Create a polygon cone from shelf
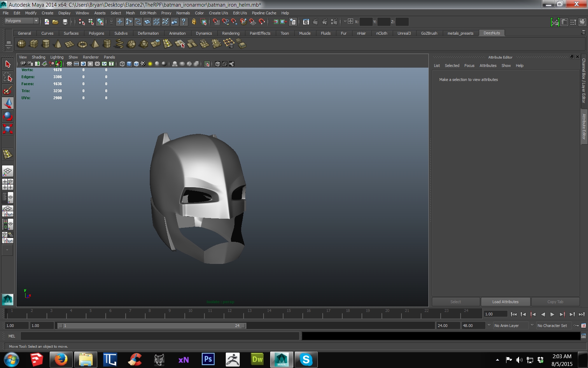Viewport: 588px width, 368px height. click(x=58, y=44)
